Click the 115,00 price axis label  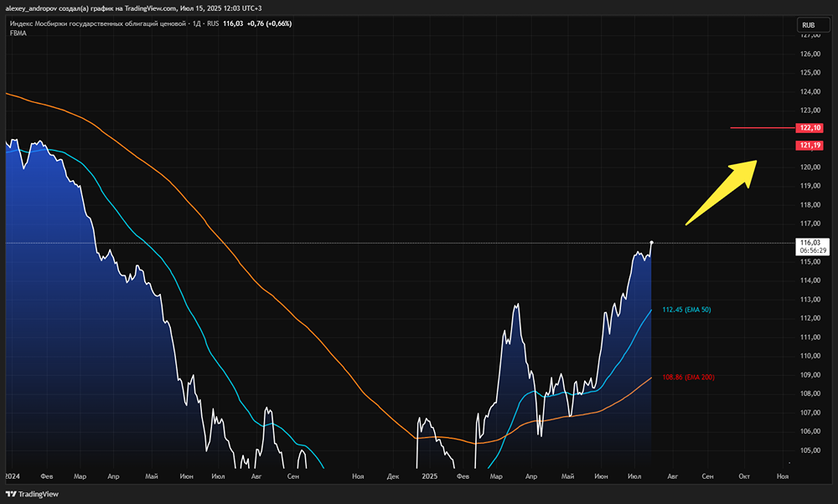point(810,261)
